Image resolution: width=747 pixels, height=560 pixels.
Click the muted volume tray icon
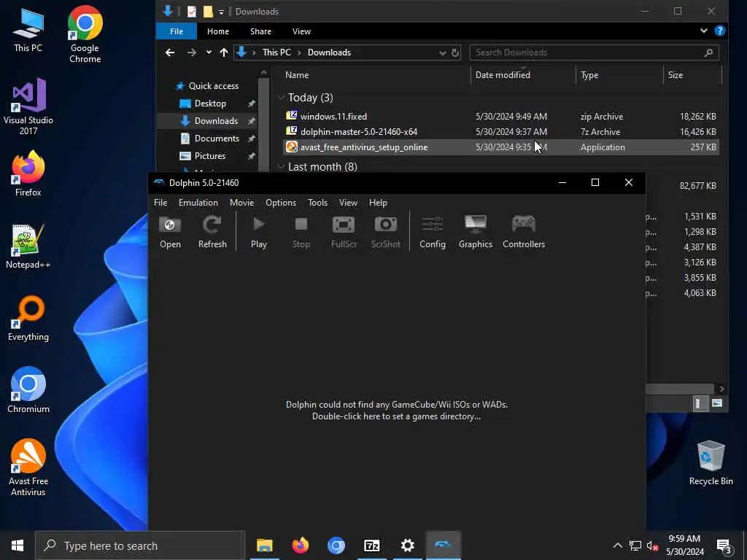coord(652,545)
